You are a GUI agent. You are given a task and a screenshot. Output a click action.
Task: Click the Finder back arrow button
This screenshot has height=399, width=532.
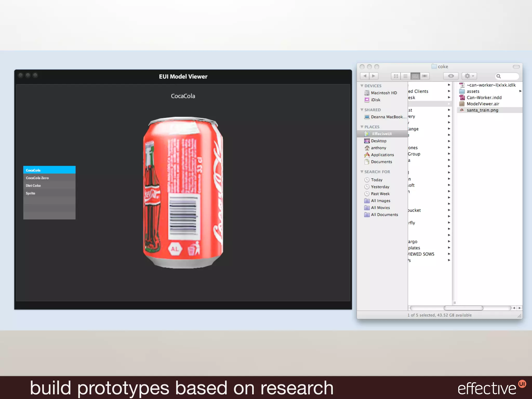(365, 76)
